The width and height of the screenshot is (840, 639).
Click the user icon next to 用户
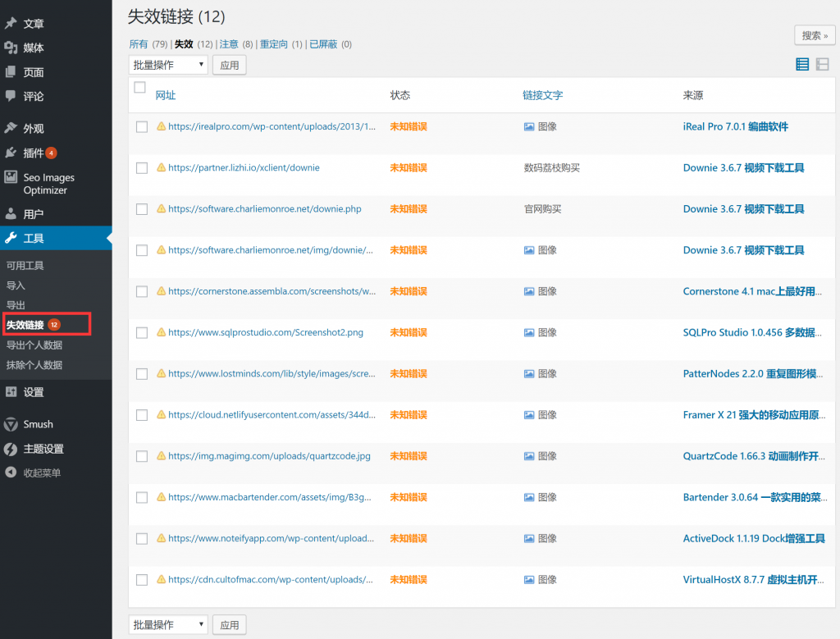click(x=11, y=214)
